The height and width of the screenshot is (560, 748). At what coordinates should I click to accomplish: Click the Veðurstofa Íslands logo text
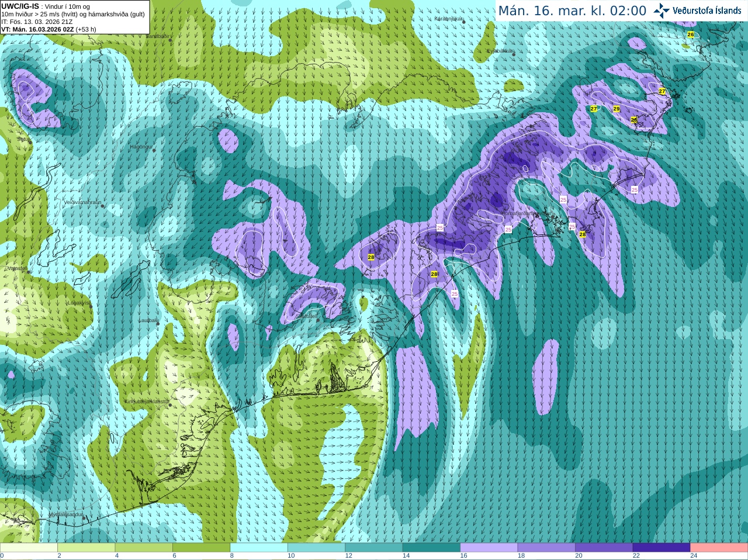(707, 11)
